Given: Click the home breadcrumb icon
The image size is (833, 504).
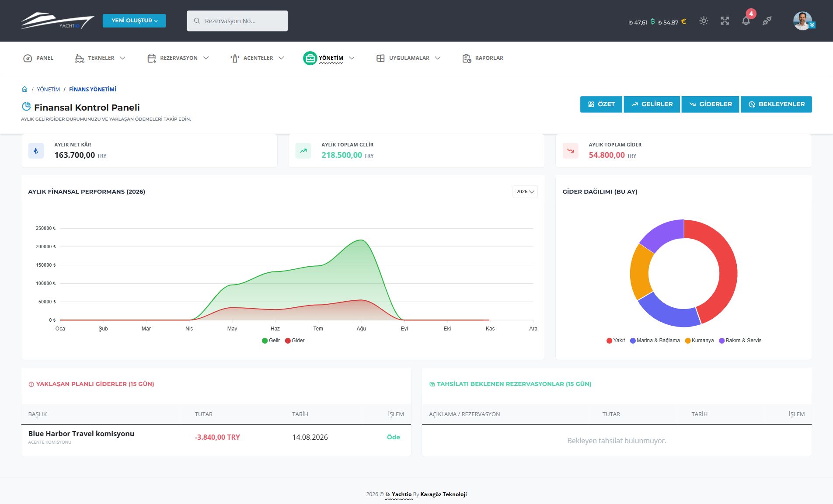Looking at the screenshot, I should pos(24,89).
